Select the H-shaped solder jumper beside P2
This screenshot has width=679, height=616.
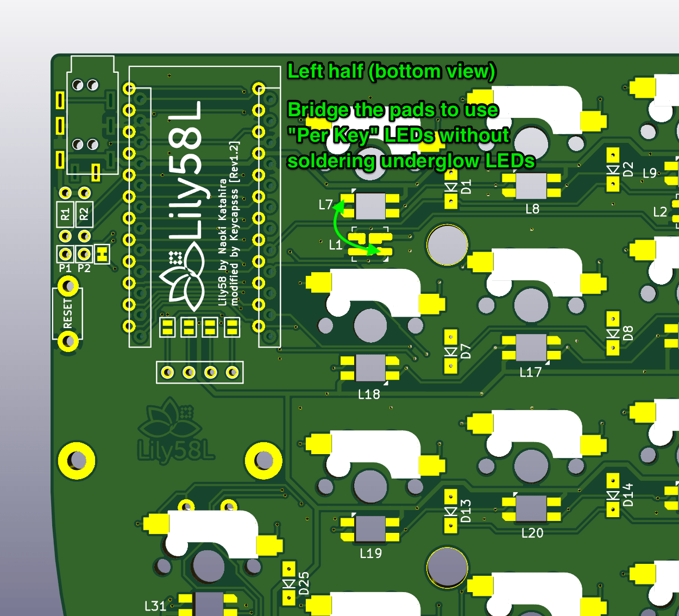point(102,254)
